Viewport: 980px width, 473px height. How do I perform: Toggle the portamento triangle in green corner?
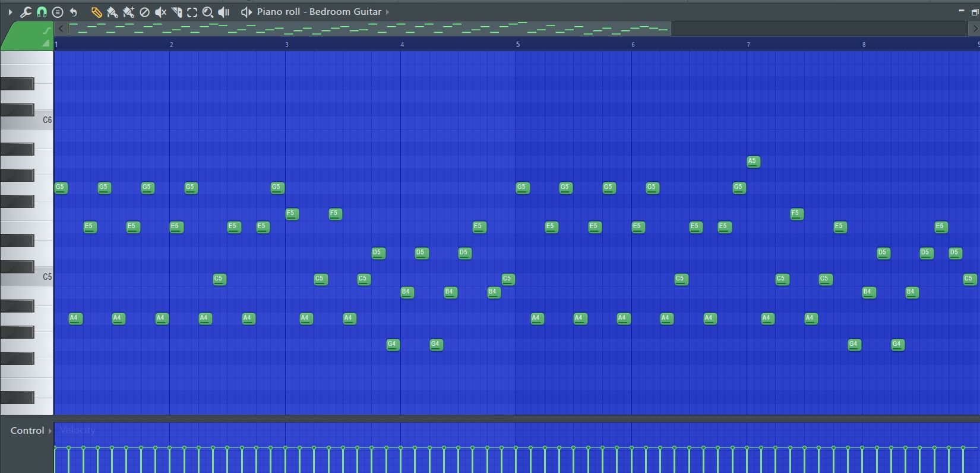point(46,43)
